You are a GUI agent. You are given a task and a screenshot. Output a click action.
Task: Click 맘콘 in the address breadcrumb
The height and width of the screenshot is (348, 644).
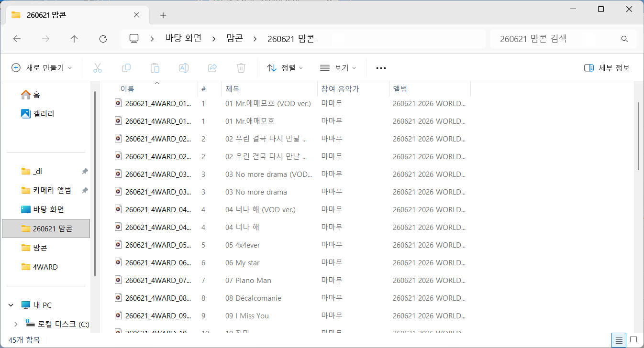234,39
